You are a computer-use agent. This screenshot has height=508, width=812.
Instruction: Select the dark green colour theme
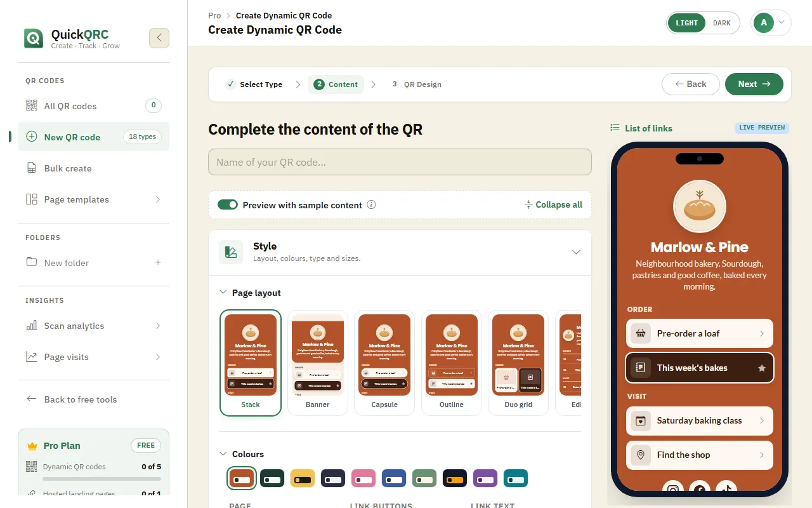(x=272, y=478)
